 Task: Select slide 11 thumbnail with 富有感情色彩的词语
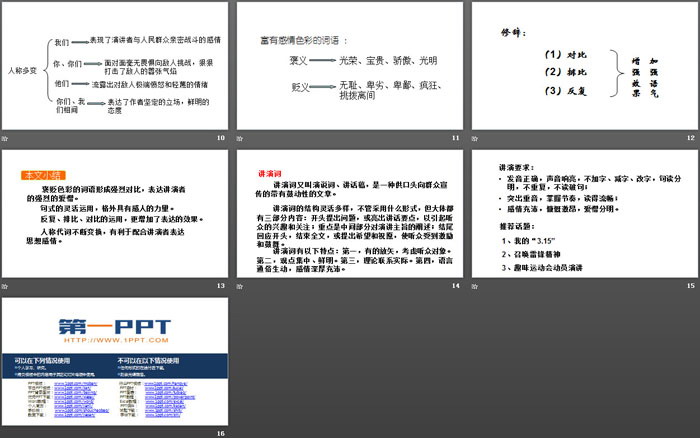(x=350, y=66)
